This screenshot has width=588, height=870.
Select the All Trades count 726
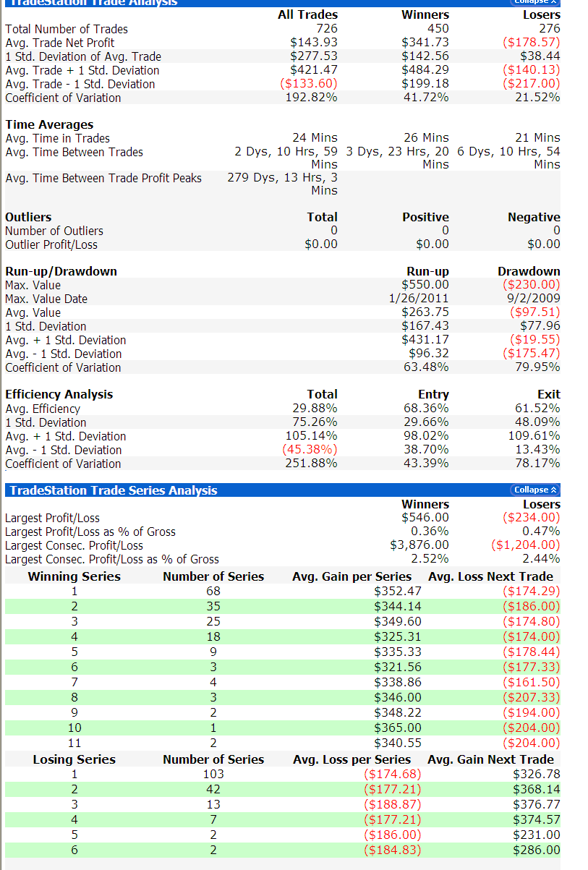327,29
